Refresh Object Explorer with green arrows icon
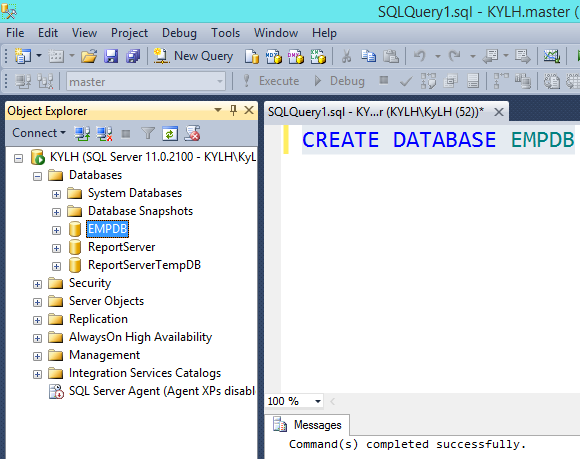580x459 pixels. click(x=170, y=134)
